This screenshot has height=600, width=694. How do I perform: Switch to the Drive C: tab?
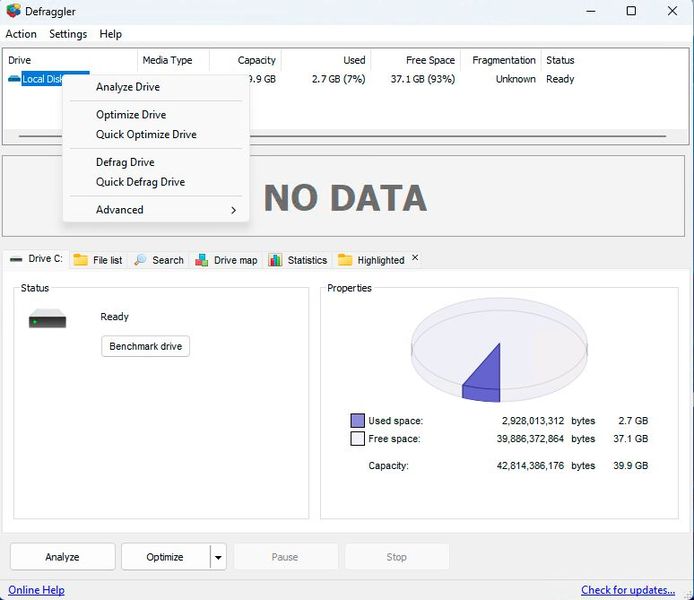36,259
